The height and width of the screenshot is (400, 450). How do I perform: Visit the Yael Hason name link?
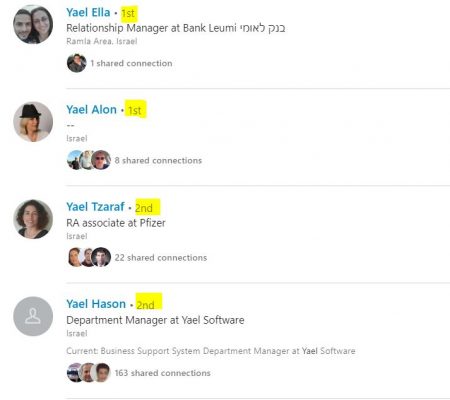(96, 304)
